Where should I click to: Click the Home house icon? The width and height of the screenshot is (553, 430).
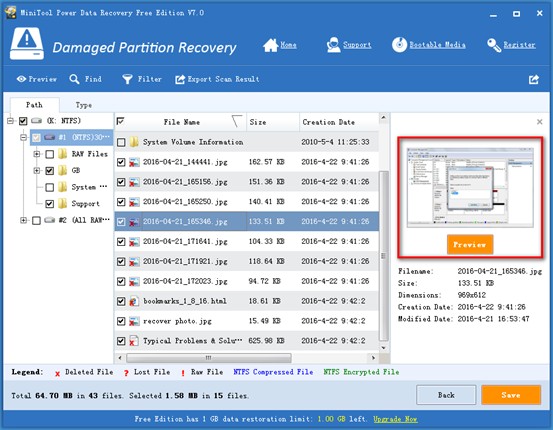click(x=271, y=45)
